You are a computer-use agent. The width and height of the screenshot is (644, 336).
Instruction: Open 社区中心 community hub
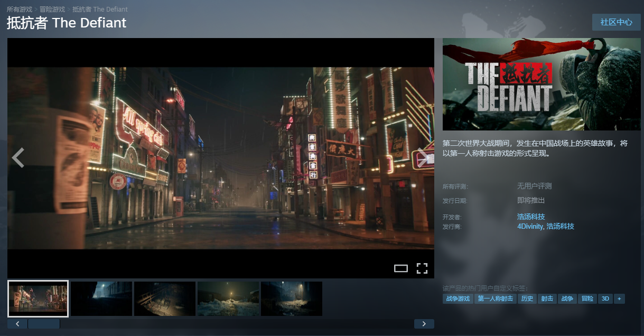(x=616, y=22)
